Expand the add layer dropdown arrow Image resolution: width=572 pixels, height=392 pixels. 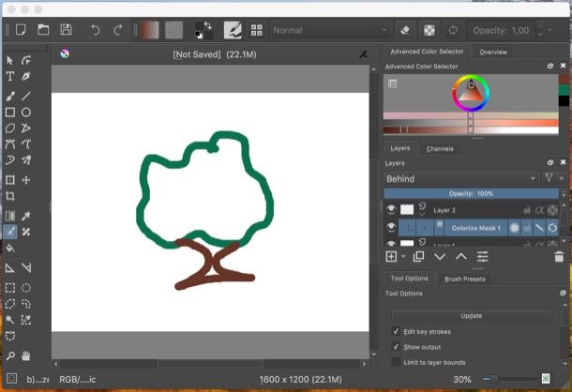403,257
